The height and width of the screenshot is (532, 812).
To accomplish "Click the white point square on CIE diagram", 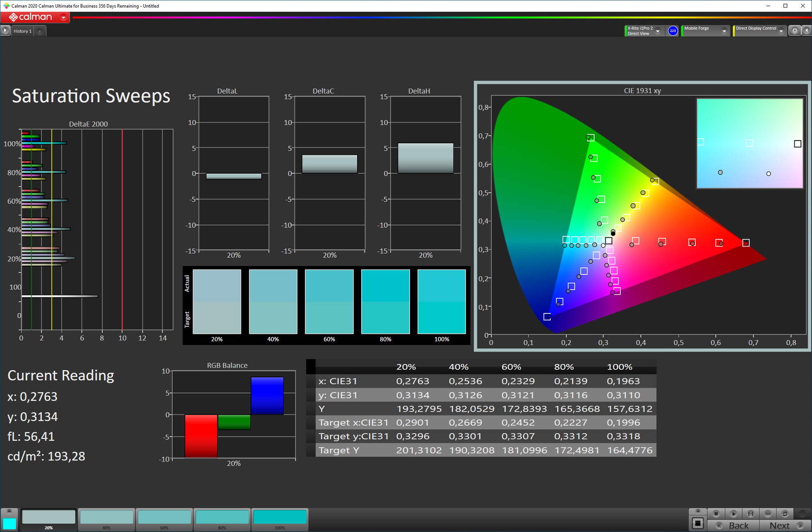I will tap(609, 241).
